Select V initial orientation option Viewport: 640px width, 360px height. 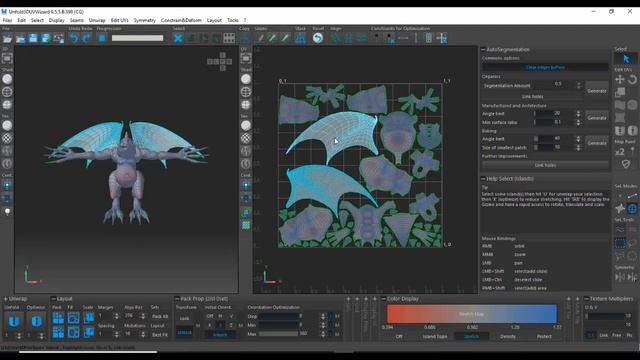[231, 316]
